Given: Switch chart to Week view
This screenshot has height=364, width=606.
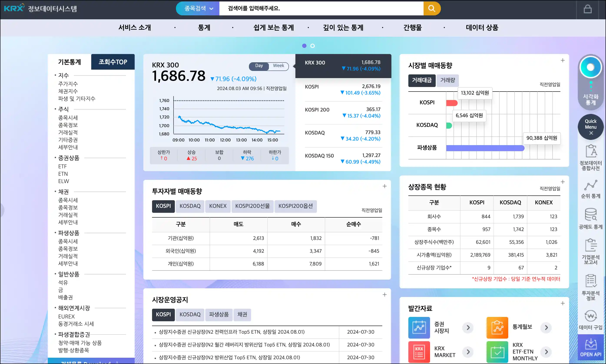Looking at the screenshot, I should click(278, 66).
